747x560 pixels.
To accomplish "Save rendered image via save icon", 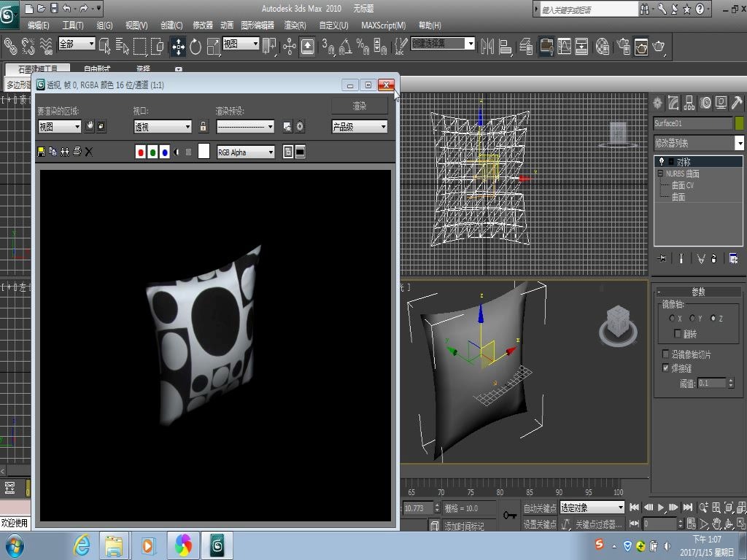I will 41,150.
